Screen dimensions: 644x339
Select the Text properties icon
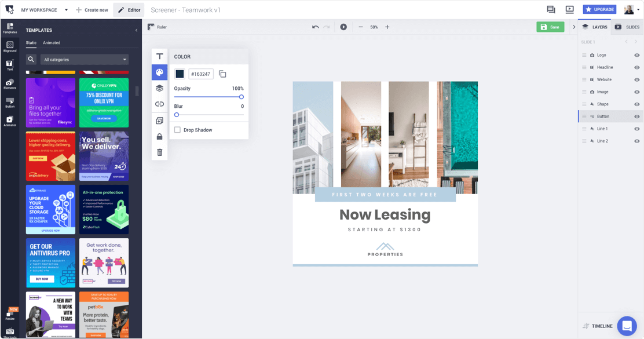click(x=159, y=56)
